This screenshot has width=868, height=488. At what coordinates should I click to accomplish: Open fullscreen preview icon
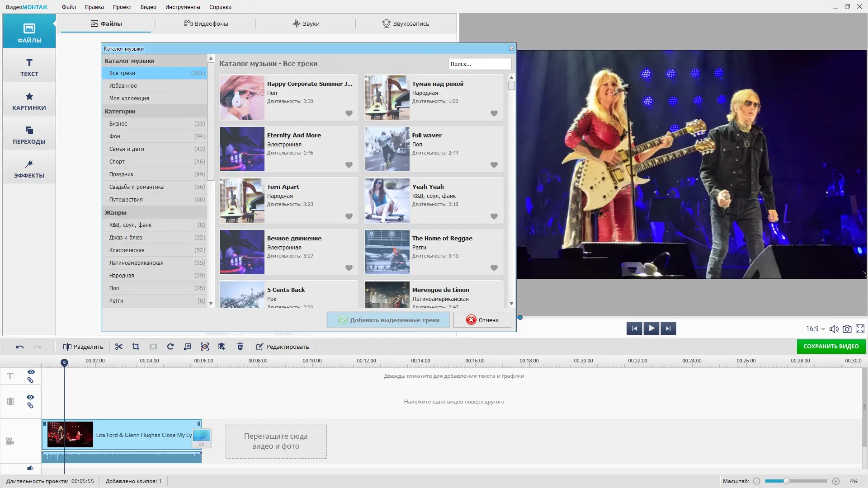click(860, 329)
